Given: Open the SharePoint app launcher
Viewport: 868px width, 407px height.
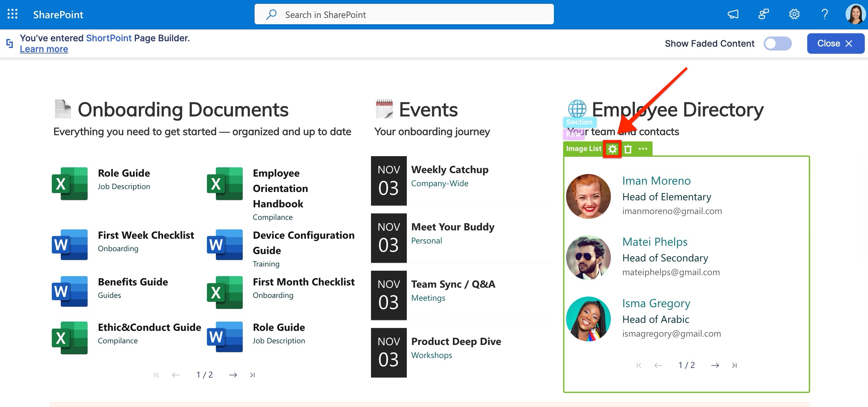Looking at the screenshot, I should [12, 14].
